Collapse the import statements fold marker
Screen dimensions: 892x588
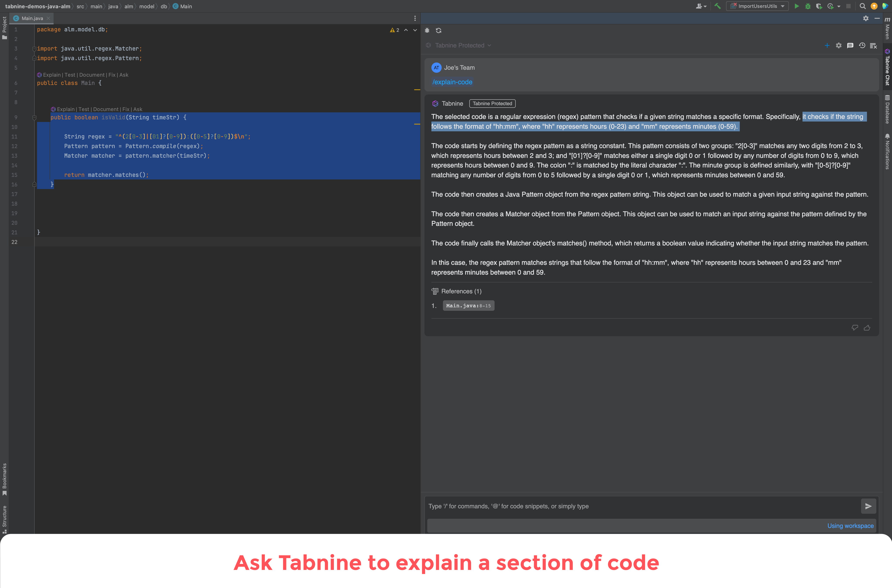34,49
